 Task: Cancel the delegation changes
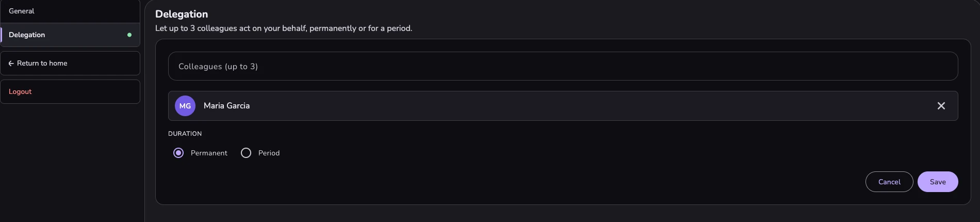coord(889,182)
